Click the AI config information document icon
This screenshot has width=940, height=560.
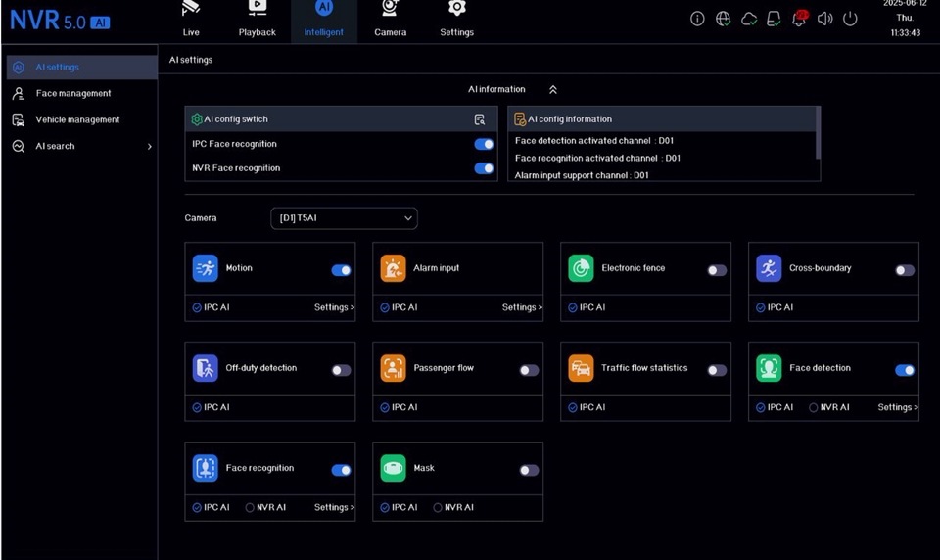coord(520,119)
